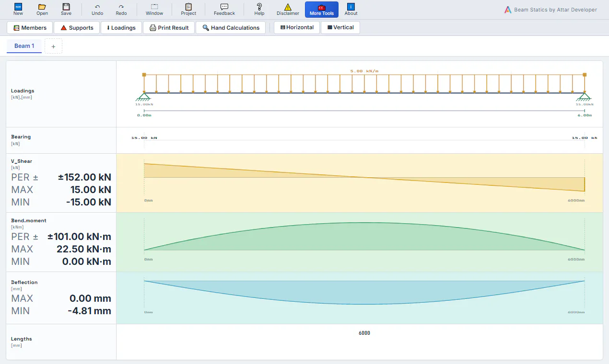Image resolution: width=609 pixels, height=364 pixels.
Task: Open the Supports panel
Action: point(77,28)
